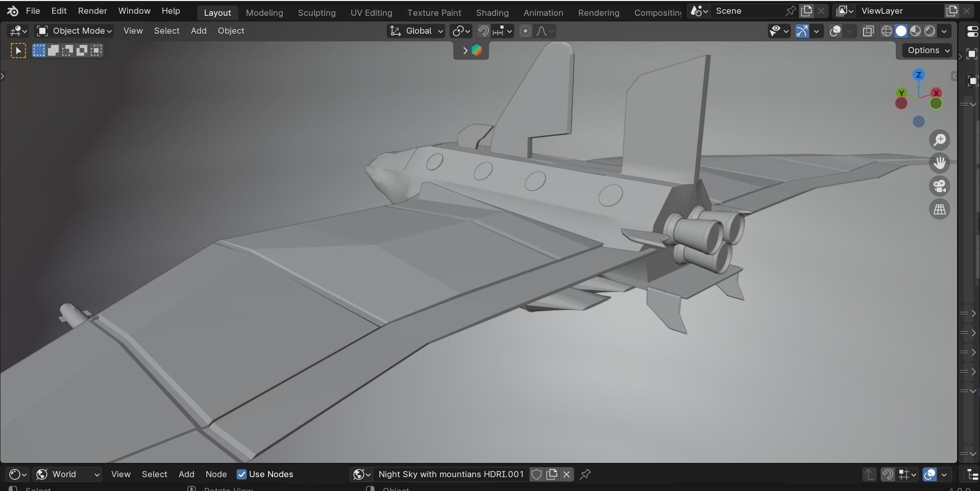Open the Global transform orientation dropdown

click(x=416, y=31)
